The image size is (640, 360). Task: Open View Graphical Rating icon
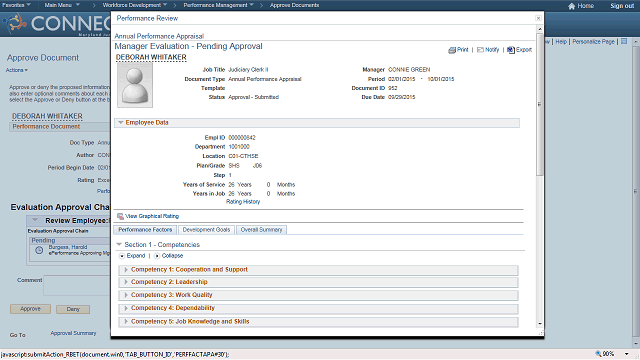[120, 216]
